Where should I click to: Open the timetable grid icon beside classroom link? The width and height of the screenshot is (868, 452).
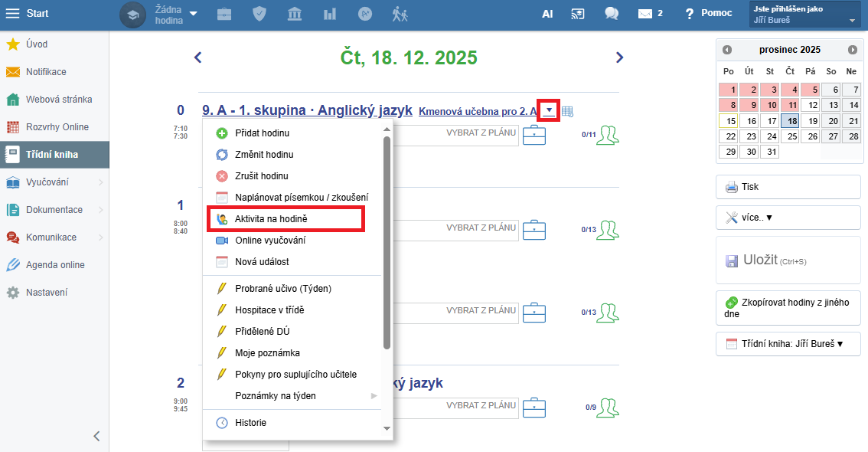point(567,111)
